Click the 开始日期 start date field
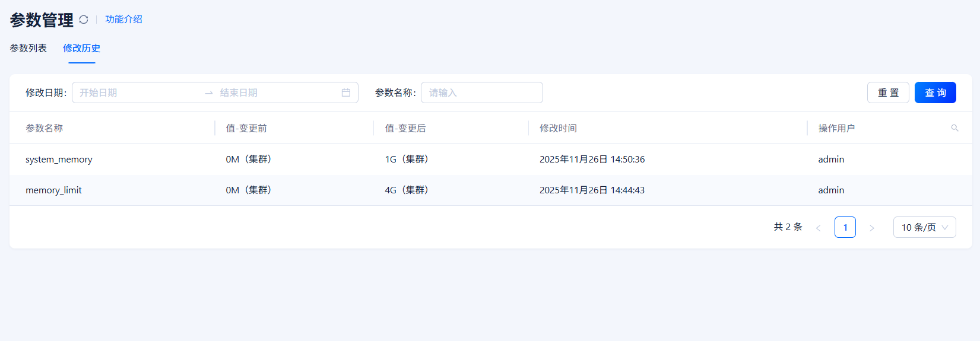Screen dimensions: 980x341 point(137,93)
